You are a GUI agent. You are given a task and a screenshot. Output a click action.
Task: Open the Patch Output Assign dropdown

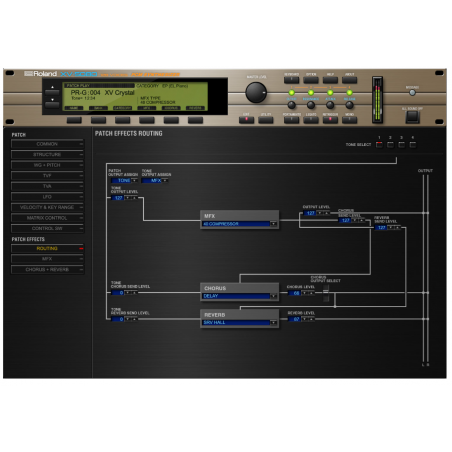pos(134,180)
